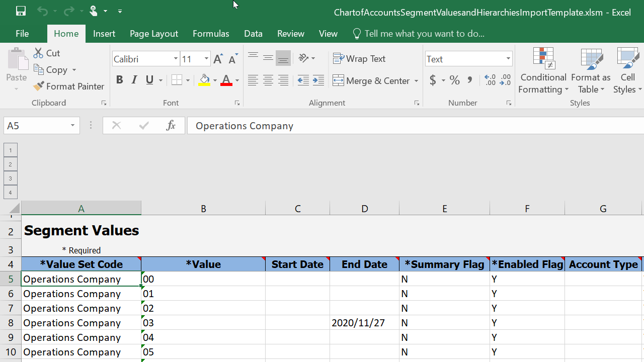Click the Increase Font Size icon
The image size is (644, 362).
click(x=218, y=59)
